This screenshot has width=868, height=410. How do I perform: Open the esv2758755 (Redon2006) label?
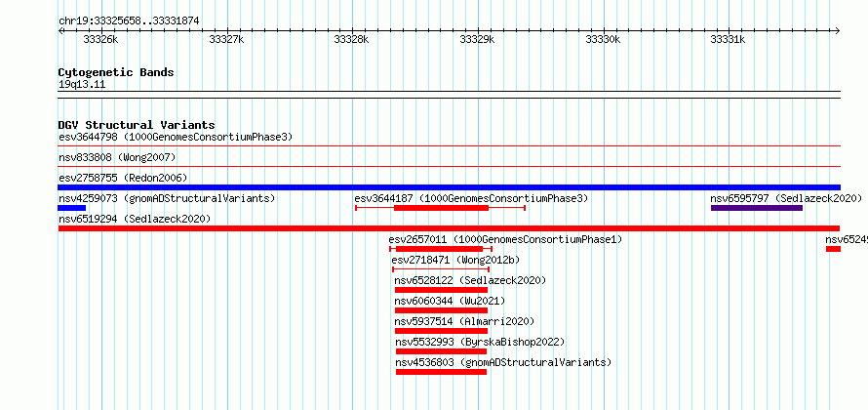[x=123, y=178]
